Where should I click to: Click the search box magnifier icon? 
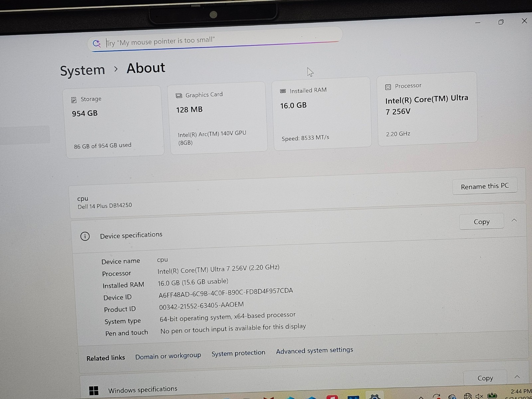[x=97, y=43]
